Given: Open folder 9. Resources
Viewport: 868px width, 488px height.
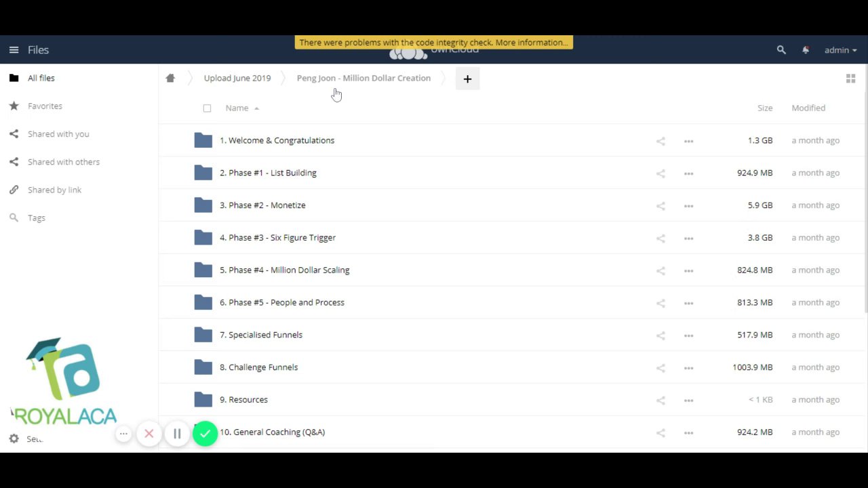Looking at the screenshot, I should (x=243, y=400).
